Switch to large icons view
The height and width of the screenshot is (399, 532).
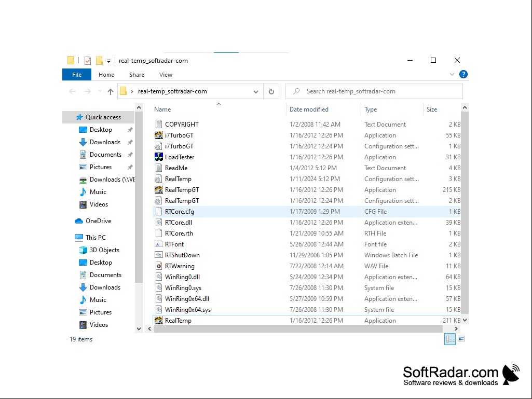[461, 339]
